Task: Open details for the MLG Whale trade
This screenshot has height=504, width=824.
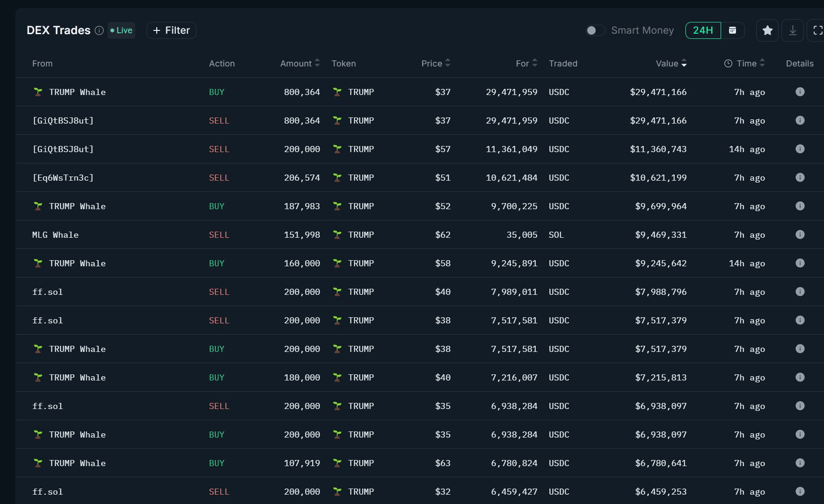Action: [x=800, y=234]
